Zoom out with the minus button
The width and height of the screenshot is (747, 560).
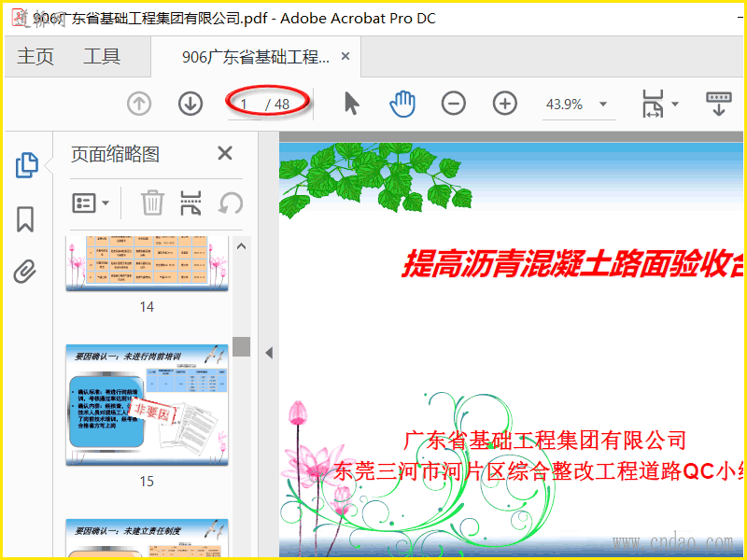coord(454,104)
